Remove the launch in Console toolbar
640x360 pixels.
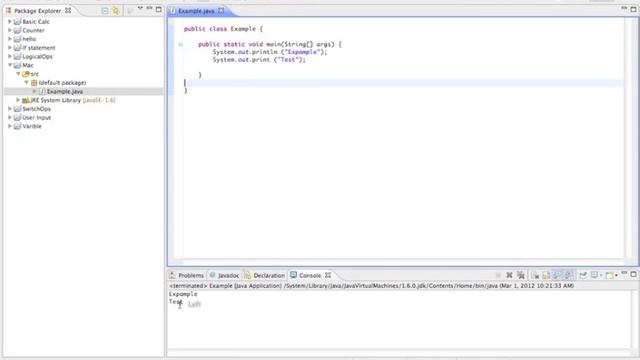(x=509, y=276)
